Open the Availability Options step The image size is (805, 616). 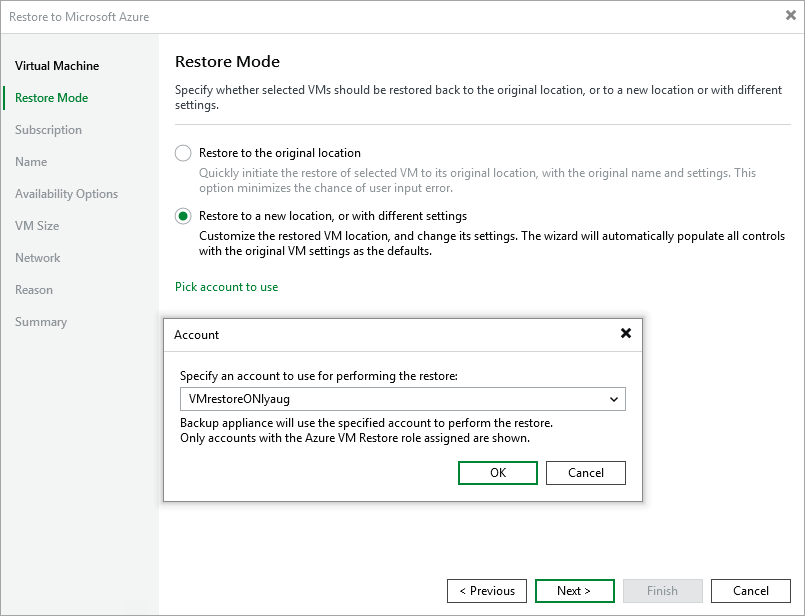point(66,193)
